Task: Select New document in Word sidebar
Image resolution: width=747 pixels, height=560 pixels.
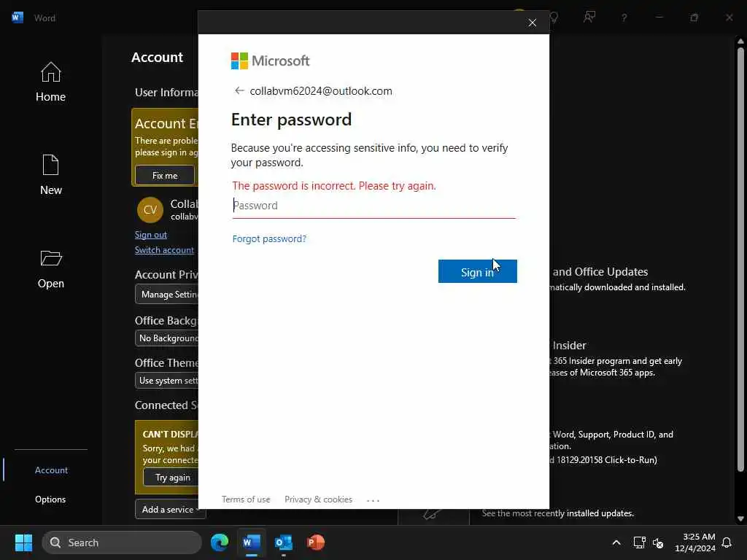Action: pyautogui.click(x=50, y=175)
